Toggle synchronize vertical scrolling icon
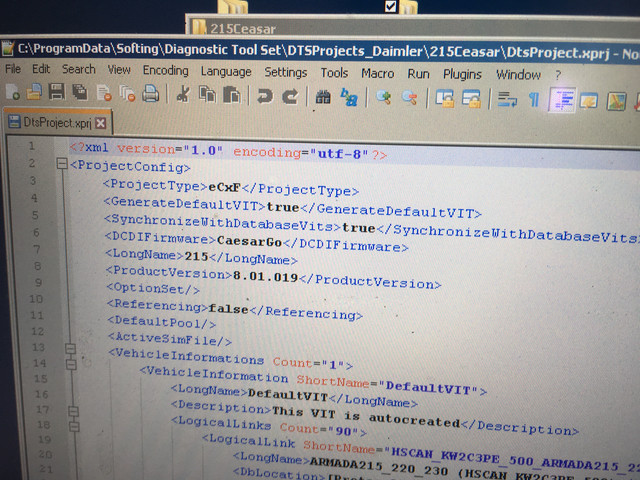Viewport: 640px width, 480px height. pyautogui.click(x=444, y=99)
